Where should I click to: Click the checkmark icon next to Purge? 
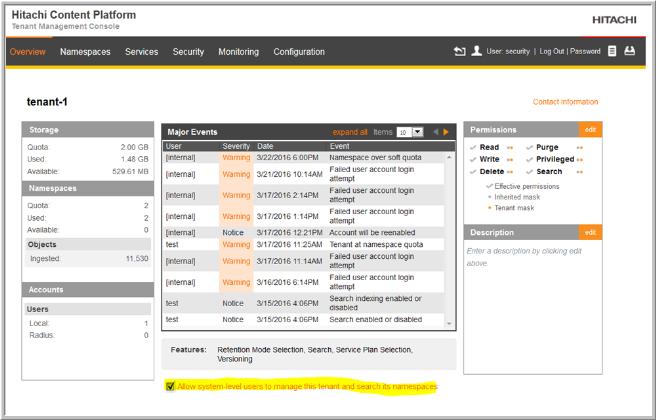coord(529,147)
